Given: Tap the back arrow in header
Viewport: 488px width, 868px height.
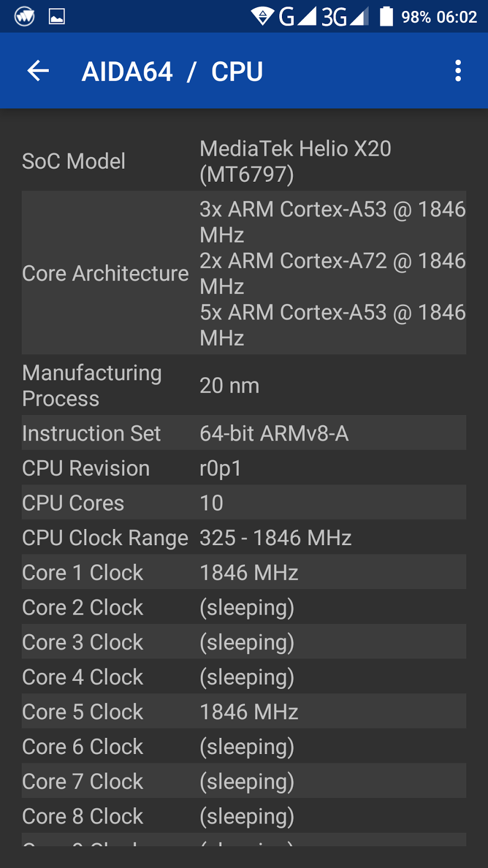Looking at the screenshot, I should pos(38,71).
